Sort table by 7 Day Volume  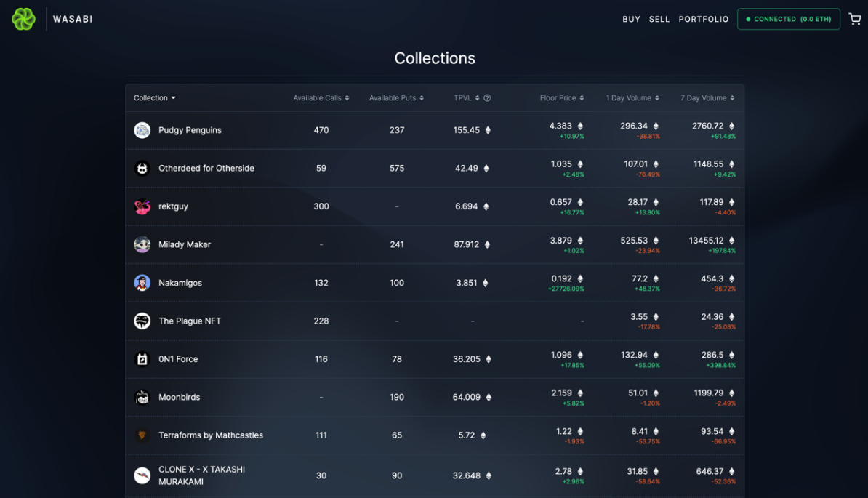(707, 98)
